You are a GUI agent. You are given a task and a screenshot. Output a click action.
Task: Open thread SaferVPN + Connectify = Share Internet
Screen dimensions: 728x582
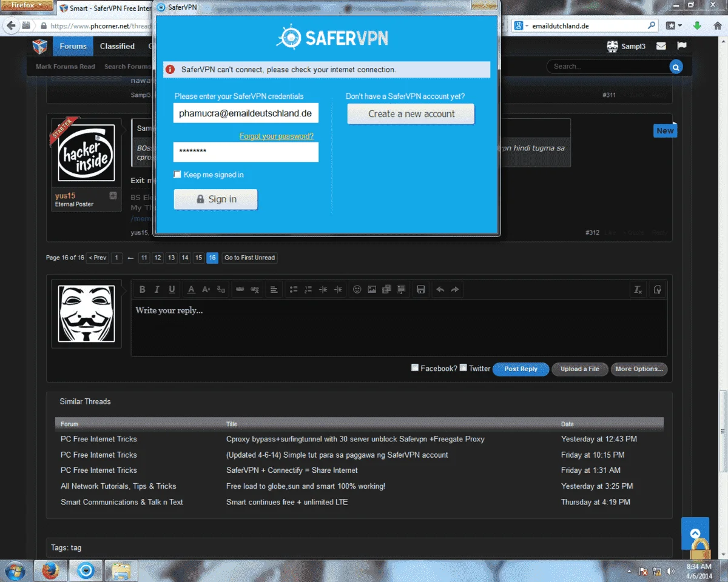tap(292, 470)
